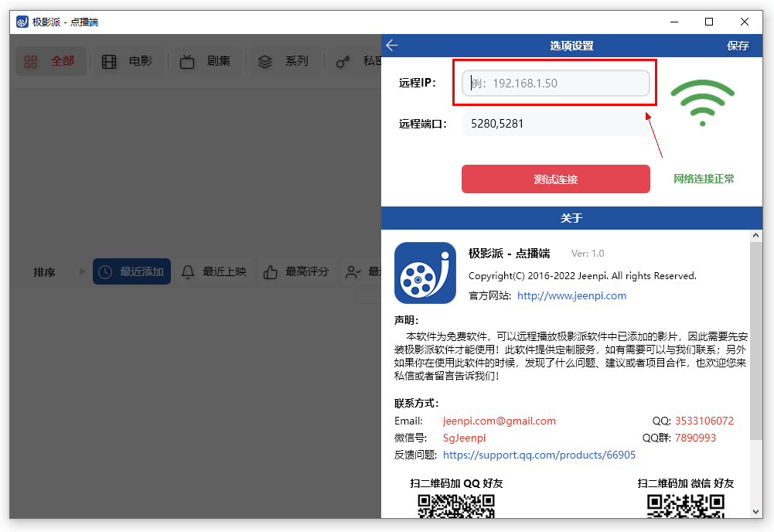Click the film strip icon beside 电影
774x532 pixels.
click(x=109, y=62)
